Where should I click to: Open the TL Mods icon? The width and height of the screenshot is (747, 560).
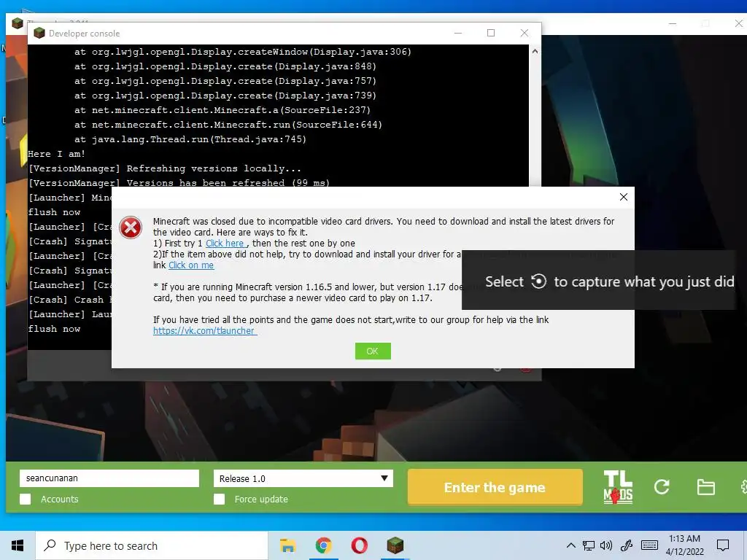[x=618, y=486]
